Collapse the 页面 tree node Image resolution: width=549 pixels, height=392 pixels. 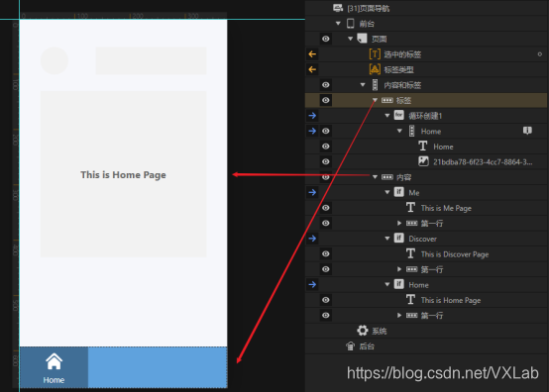pyautogui.click(x=350, y=39)
